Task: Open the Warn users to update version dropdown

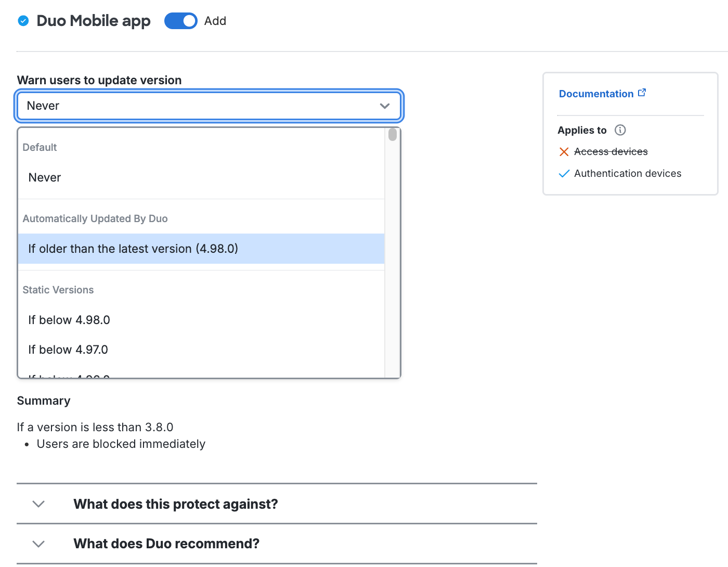Action: pyautogui.click(x=208, y=106)
